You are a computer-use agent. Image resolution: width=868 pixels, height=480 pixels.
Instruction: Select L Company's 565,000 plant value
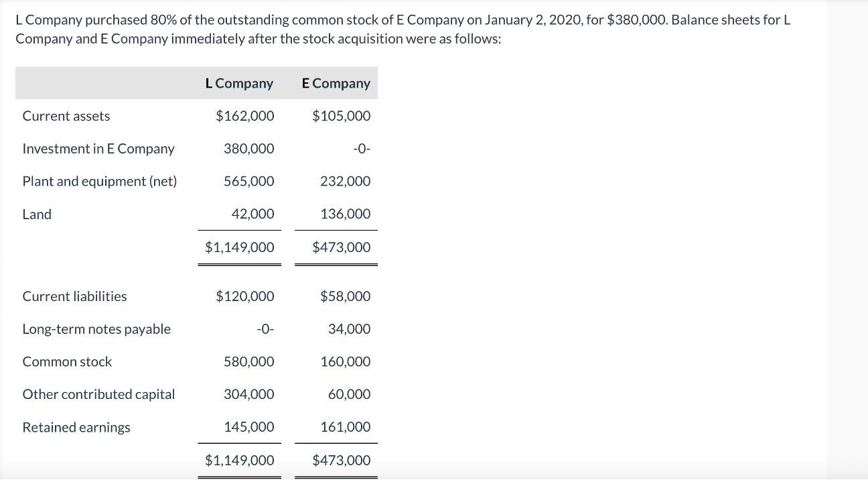pyautogui.click(x=248, y=181)
